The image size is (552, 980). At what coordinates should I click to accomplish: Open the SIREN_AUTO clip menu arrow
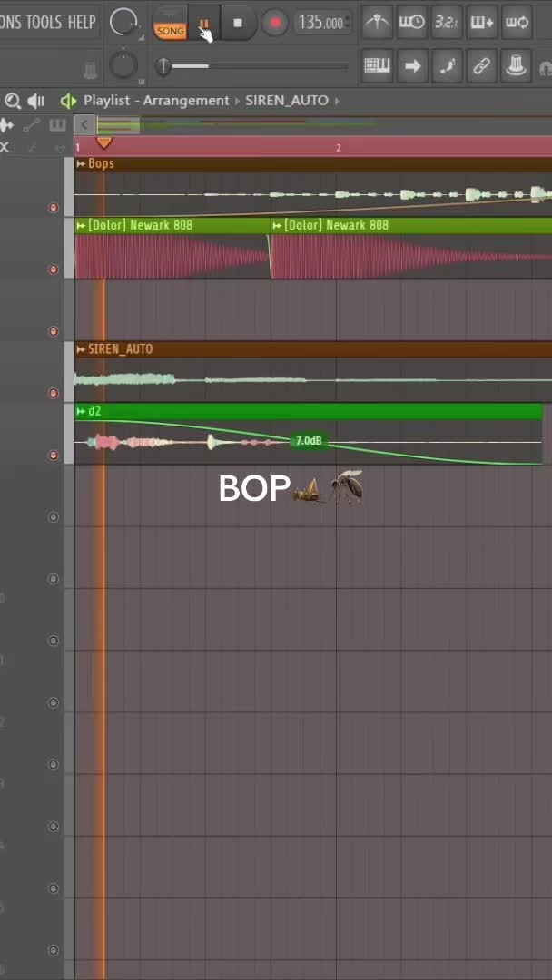[81, 349]
